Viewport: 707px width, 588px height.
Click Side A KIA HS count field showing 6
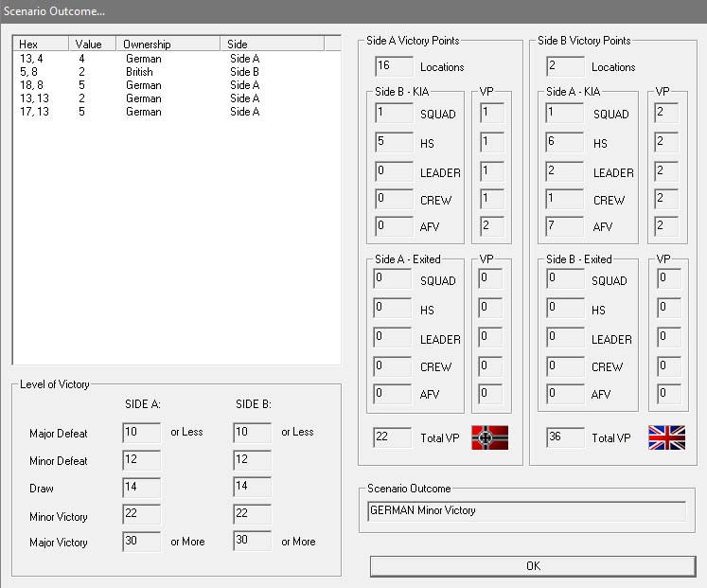(565, 142)
